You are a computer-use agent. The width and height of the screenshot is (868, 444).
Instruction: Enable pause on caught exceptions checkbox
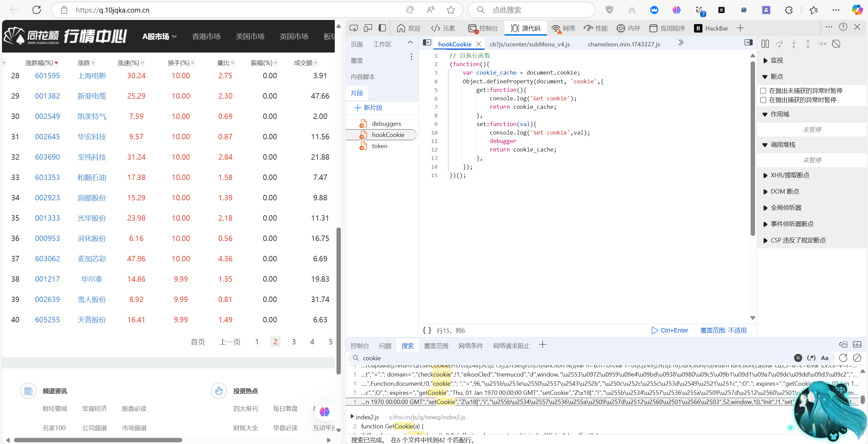(x=763, y=100)
